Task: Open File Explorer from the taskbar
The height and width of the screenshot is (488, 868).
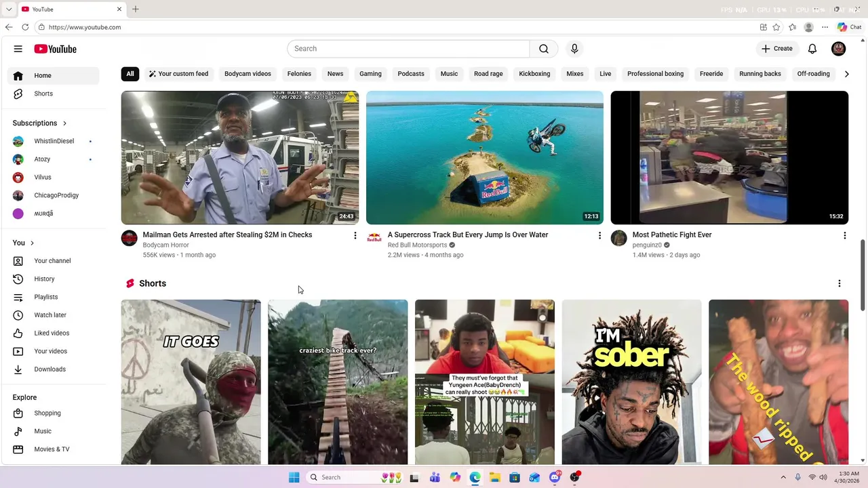Action: [494, 477]
